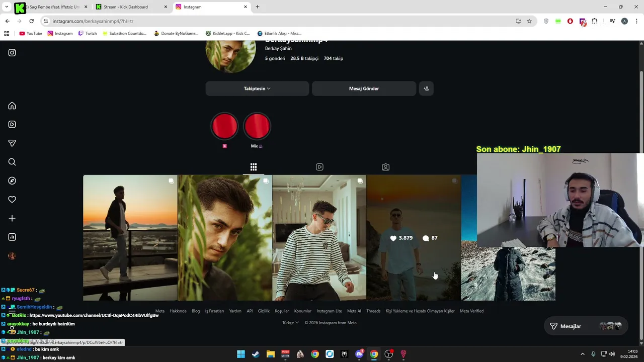
Task: Click the 704 takip following count
Action: point(333,58)
